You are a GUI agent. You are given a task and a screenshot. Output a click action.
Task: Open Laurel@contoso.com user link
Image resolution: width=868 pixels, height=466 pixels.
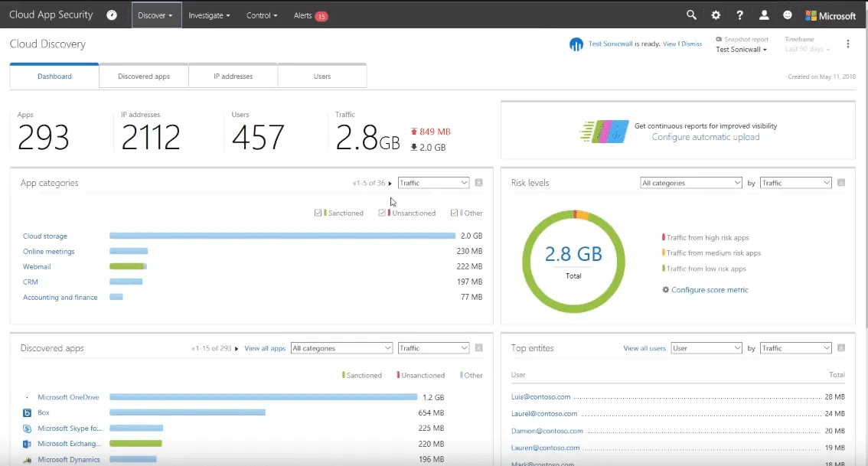(544, 413)
